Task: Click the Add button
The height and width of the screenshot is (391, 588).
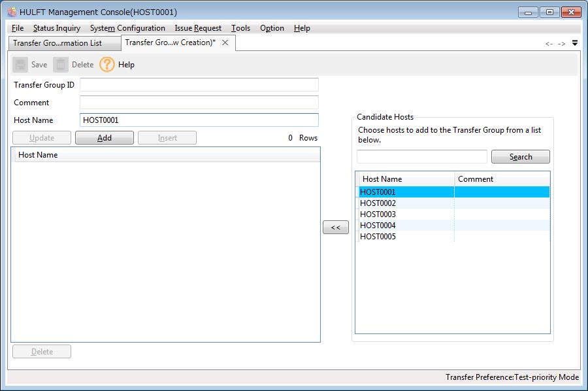Action: 105,138
